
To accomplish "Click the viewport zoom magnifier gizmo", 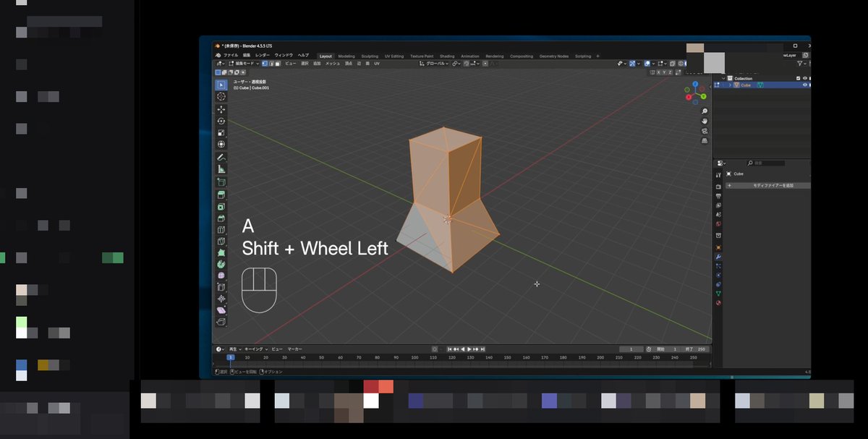I will [x=705, y=111].
